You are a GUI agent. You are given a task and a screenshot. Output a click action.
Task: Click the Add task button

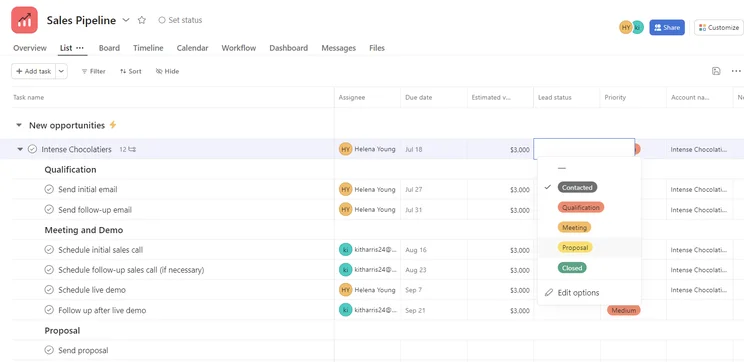[33, 71]
